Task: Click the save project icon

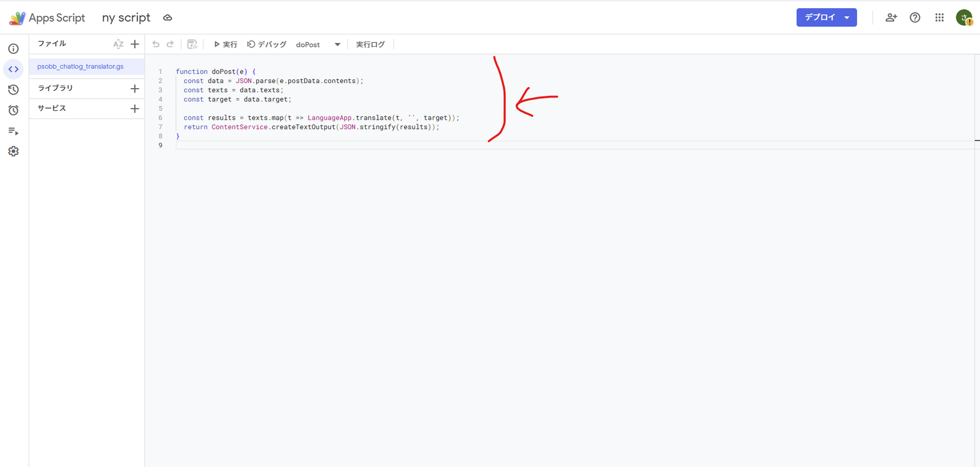Action: coord(192,44)
